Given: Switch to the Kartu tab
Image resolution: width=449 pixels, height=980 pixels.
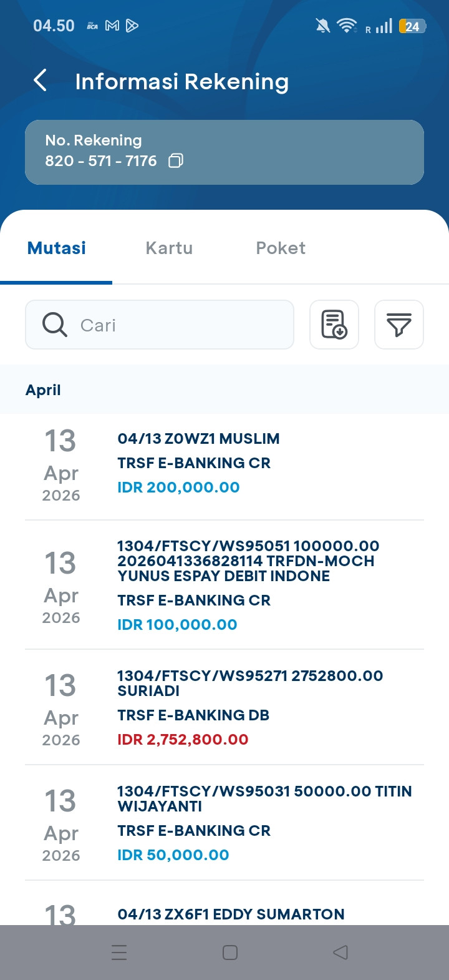Looking at the screenshot, I should click(x=169, y=248).
